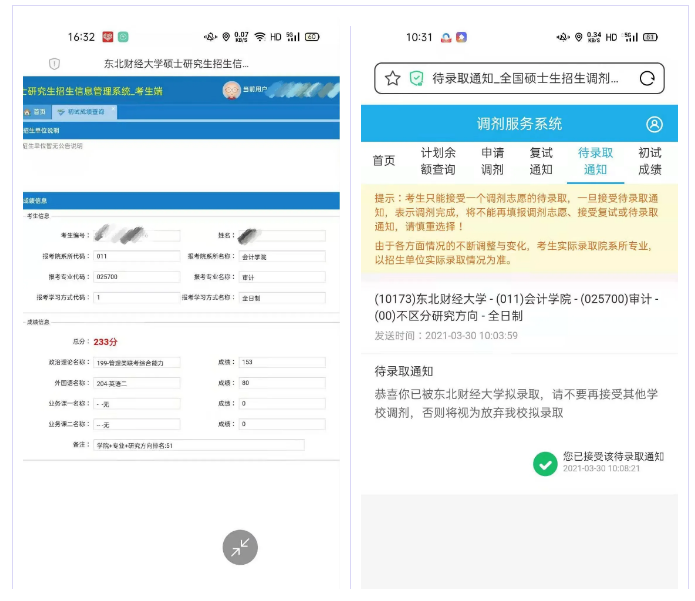Click the 招生单位说明 section header

coord(41,131)
